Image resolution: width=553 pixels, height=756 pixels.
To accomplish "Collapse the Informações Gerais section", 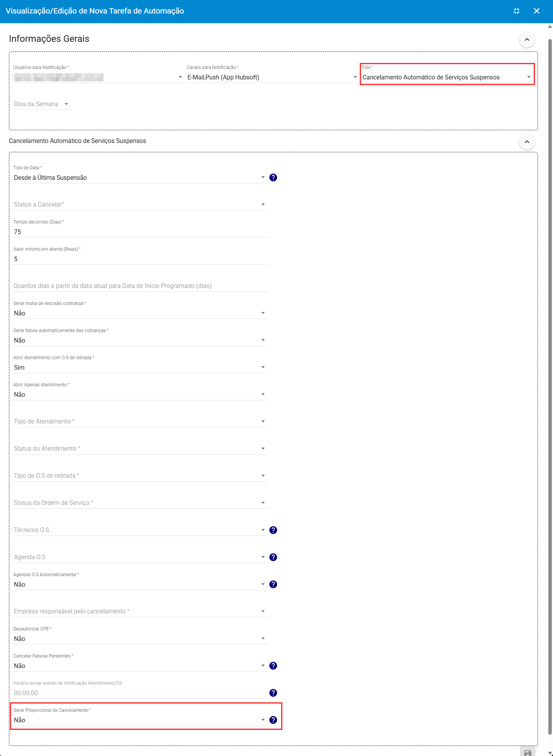I will pos(527,40).
